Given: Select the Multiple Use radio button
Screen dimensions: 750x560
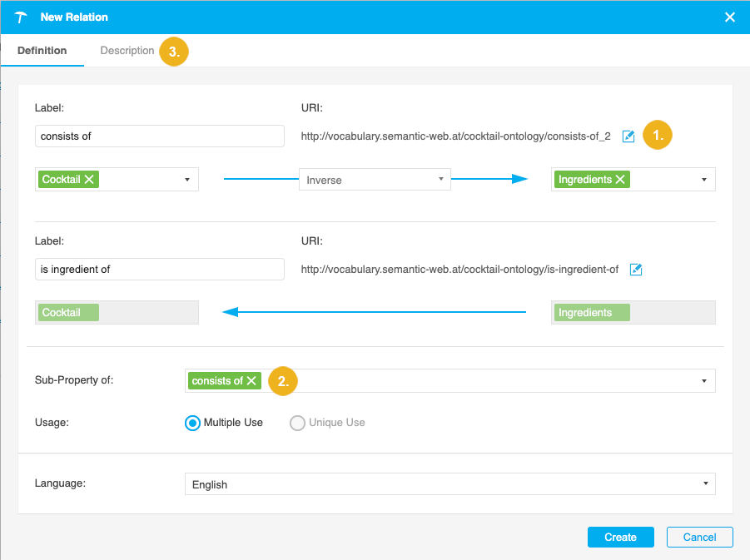Looking at the screenshot, I should (x=192, y=423).
